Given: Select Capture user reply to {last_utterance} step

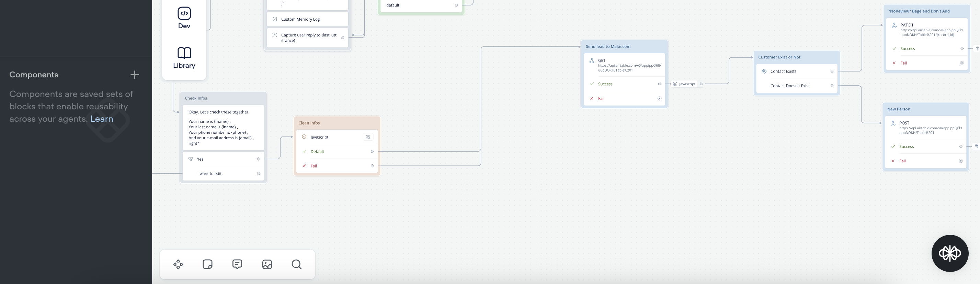Looking at the screenshot, I should [307, 38].
